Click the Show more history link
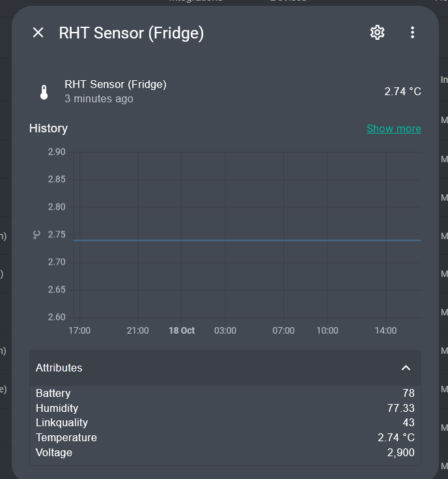Screen dimensions: 448x479 (x=393, y=128)
